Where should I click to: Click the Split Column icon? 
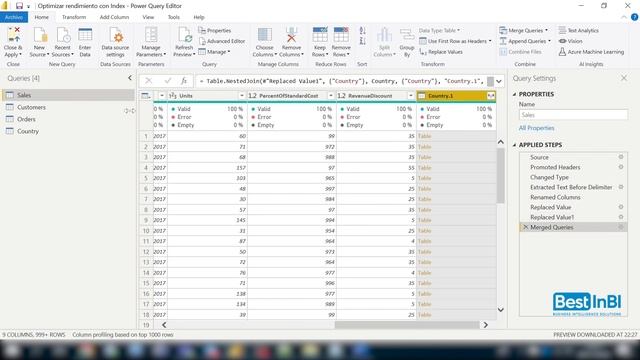tap(384, 35)
